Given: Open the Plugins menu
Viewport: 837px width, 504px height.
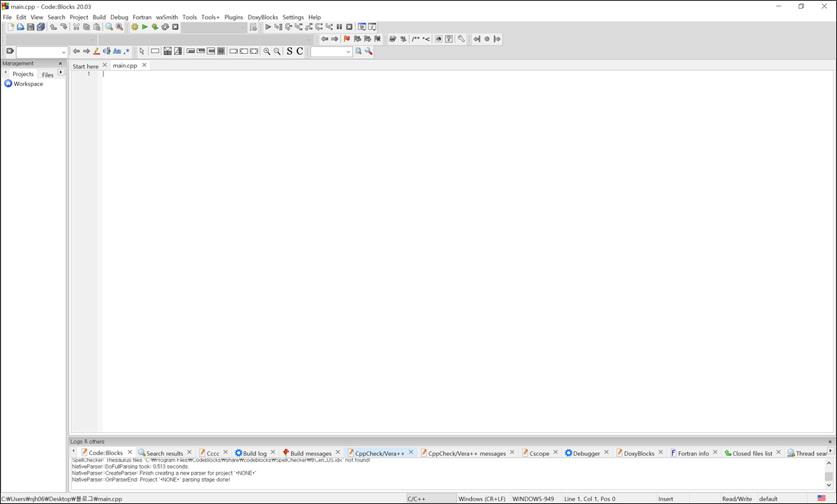Looking at the screenshot, I should coord(234,17).
